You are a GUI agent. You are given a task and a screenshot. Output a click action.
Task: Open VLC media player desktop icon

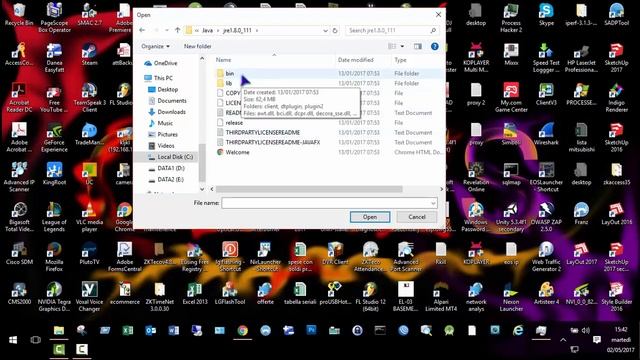[89, 217]
